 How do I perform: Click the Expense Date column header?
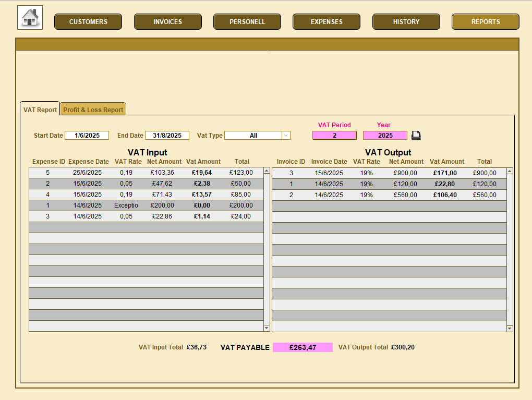[89, 162]
